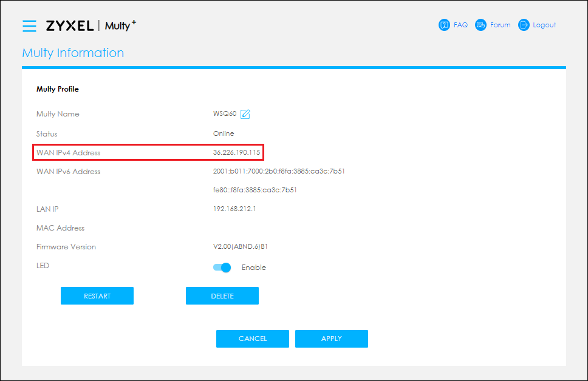Click the WAN IPv6 Address label
588x381 pixels.
pos(68,172)
